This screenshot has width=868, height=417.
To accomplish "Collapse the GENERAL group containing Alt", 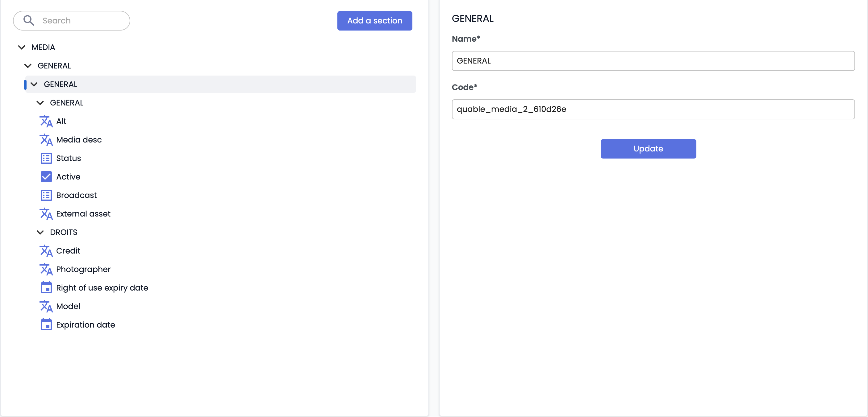I will click(x=40, y=103).
